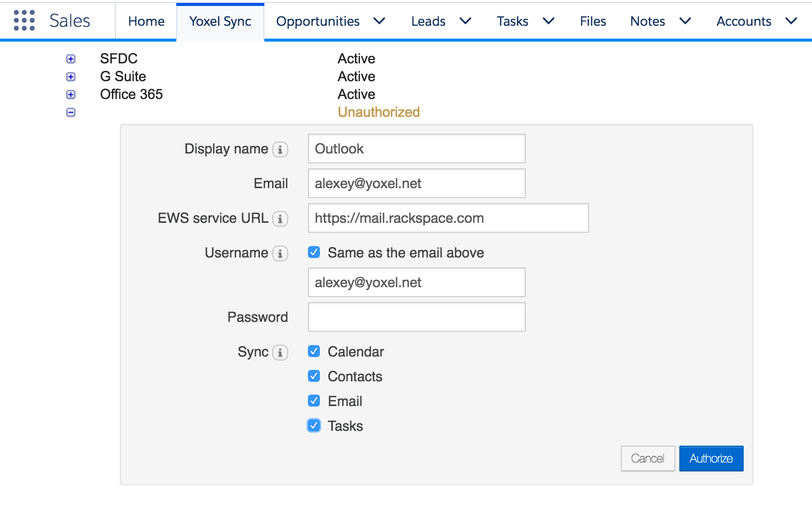Click the Active status of SFDC

pos(356,58)
